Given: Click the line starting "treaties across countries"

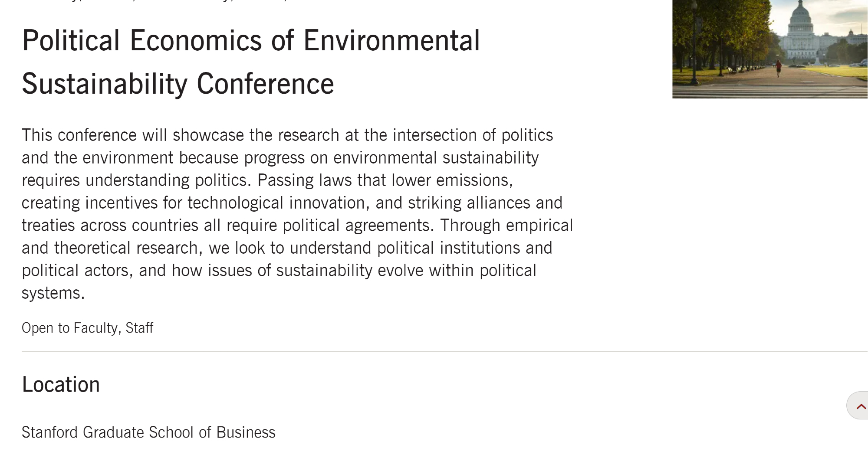Looking at the screenshot, I should 297,226.
